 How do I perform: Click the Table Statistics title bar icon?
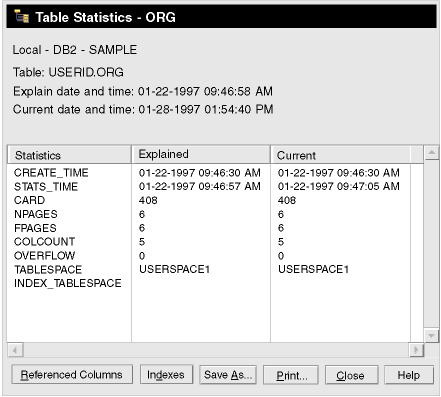click(x=22, y=16)
